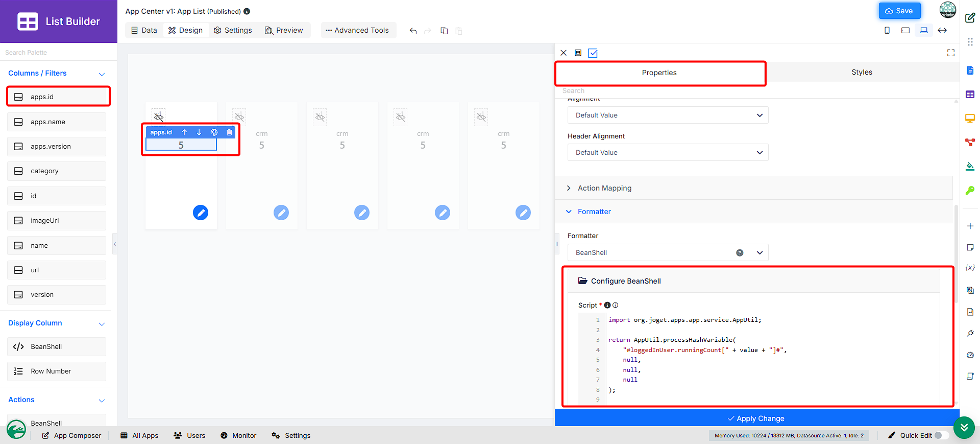
Task: Switch to the Styles tab
Action: (x=862, y=72)
